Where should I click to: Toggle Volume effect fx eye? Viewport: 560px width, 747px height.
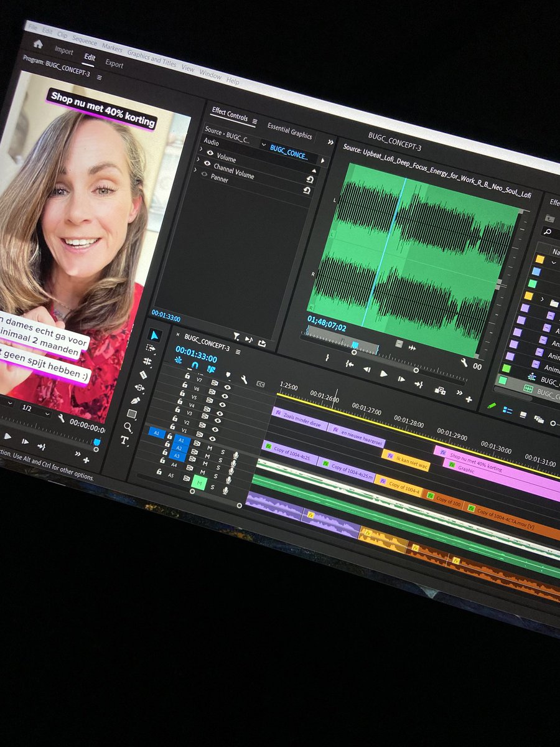tap(210, 153)
